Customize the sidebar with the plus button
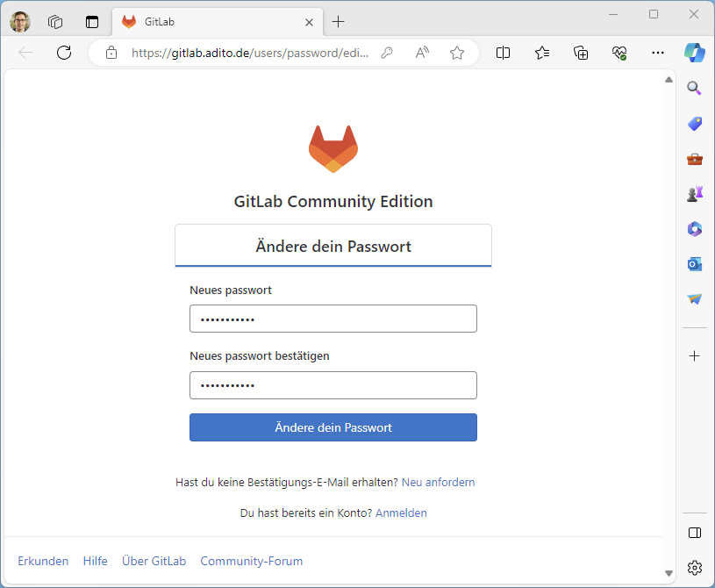Image resolution: width=715 pixels, height=588 pixels. pos(694,355)
